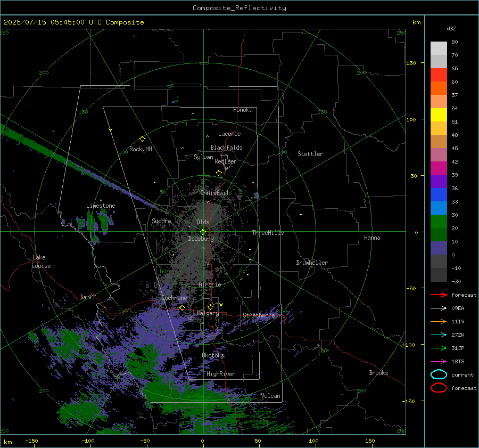This screenshot has height=448, width=479.
Task: Click the Brooks town label
Action: [378, 373]
